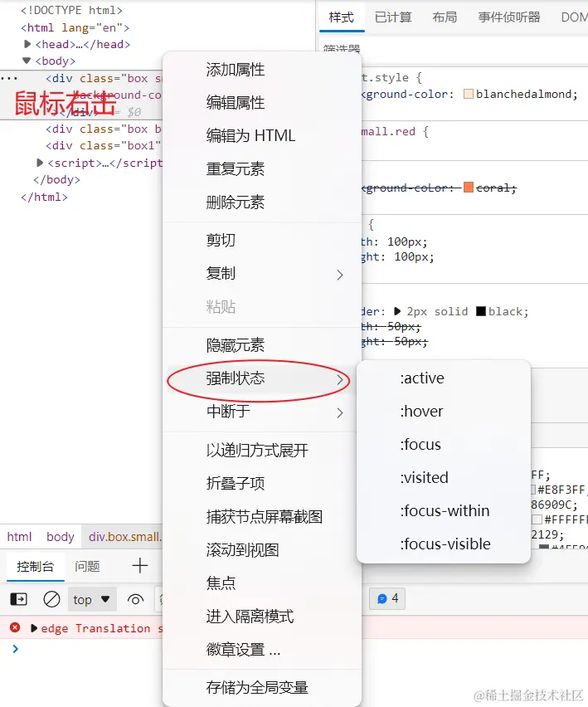
Task: Click the blanchedalmond color swatch
Action: 468,94
